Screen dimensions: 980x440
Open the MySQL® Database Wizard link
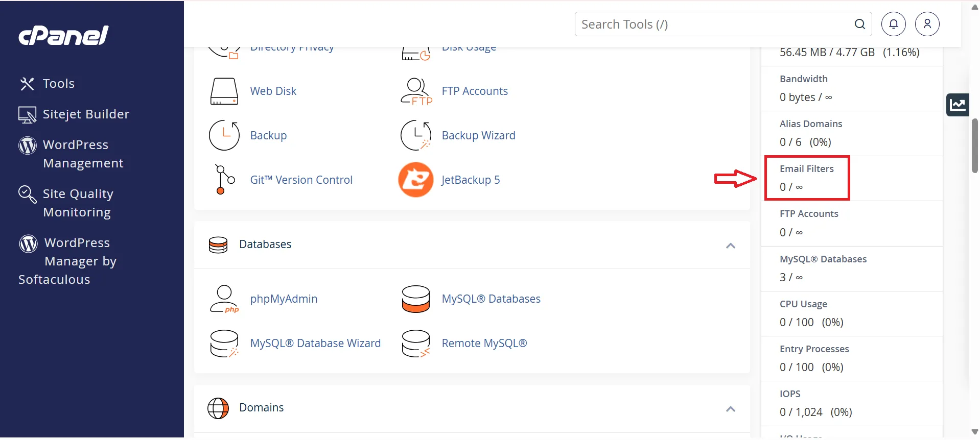(x=315, y=344)
